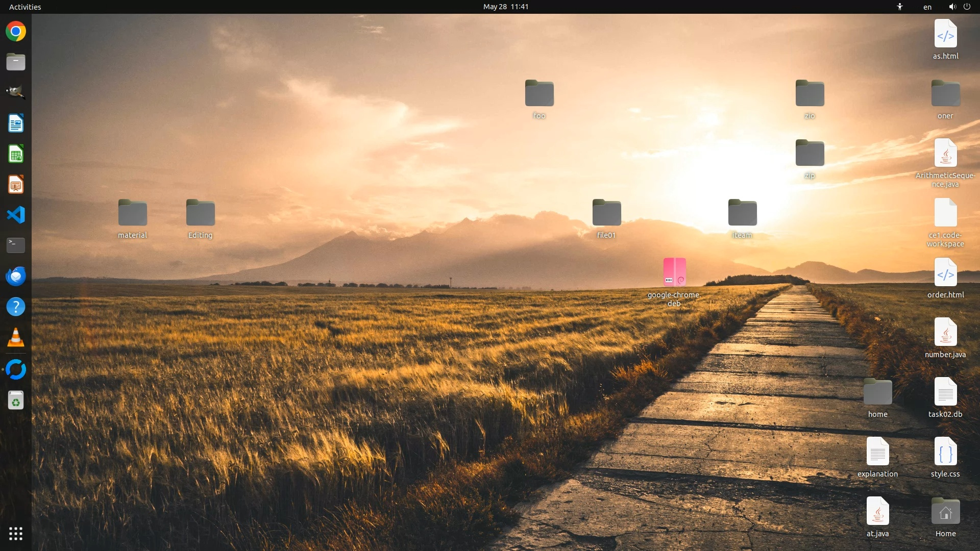The width and height of the screenshot is (980, 551).
Task: Open the clock and calendar menu
Action: (505, 7)
